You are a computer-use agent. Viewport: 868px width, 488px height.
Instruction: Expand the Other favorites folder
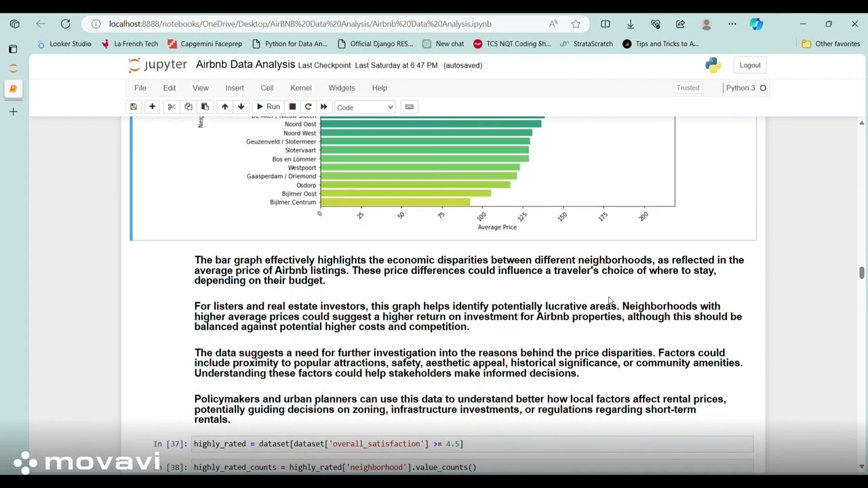pyautogui.click(x=831, y=44)
